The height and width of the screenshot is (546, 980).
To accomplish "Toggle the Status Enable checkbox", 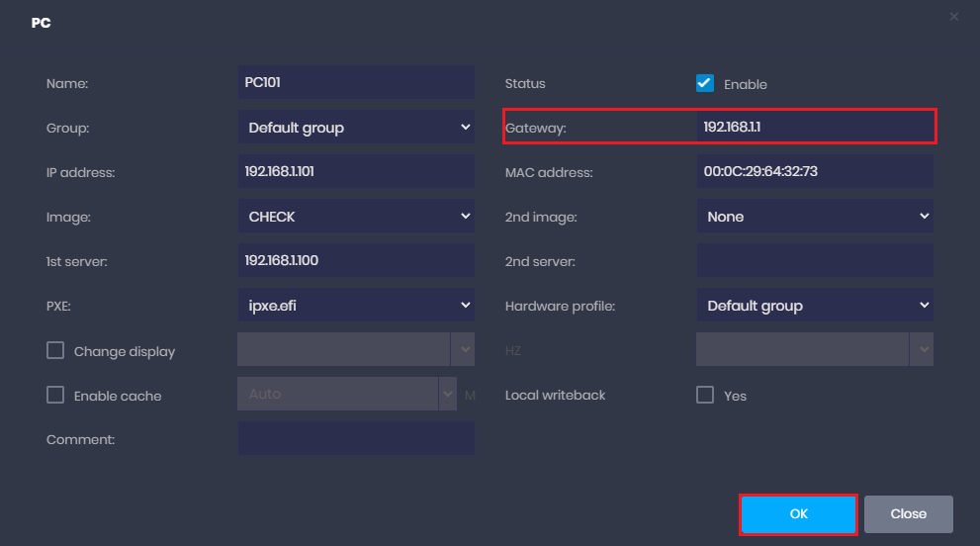I will [705, 84].
